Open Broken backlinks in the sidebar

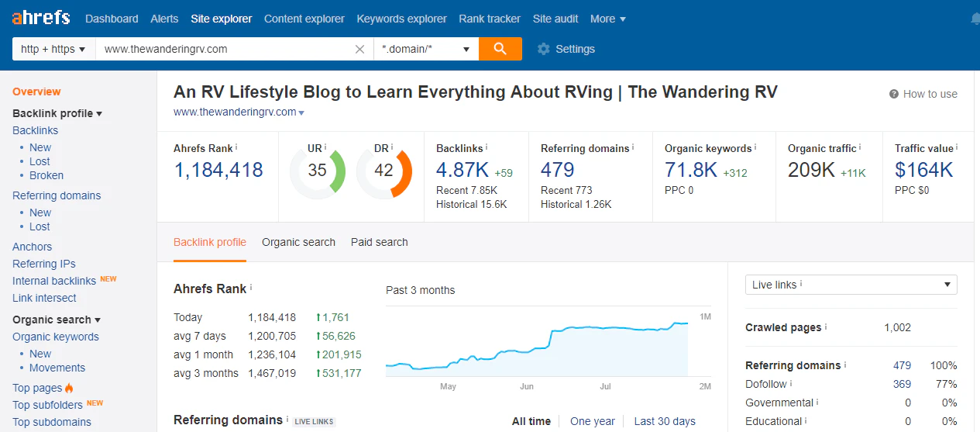point(46,175)
